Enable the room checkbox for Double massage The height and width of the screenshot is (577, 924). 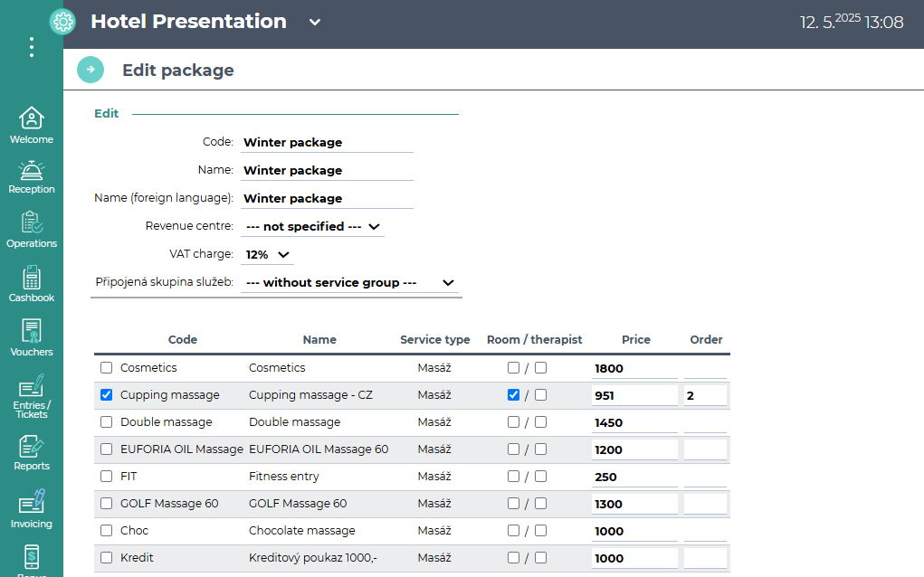click(514, 422)
